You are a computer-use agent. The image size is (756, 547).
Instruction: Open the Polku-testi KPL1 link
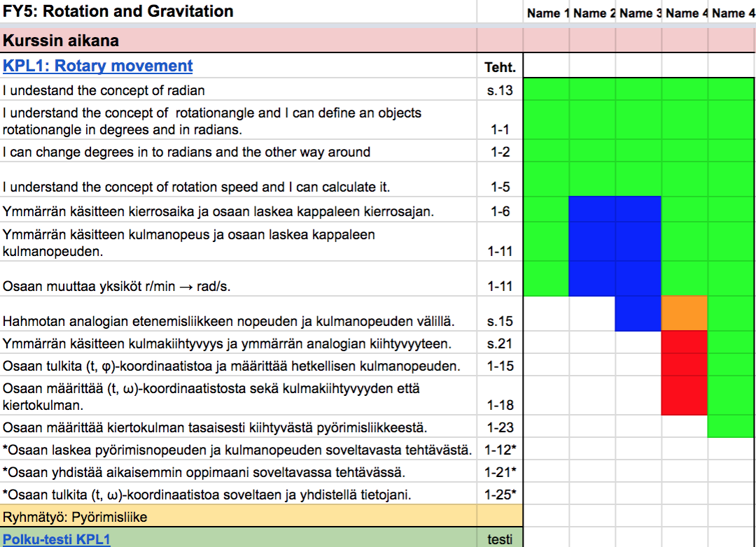click(57, 539)
